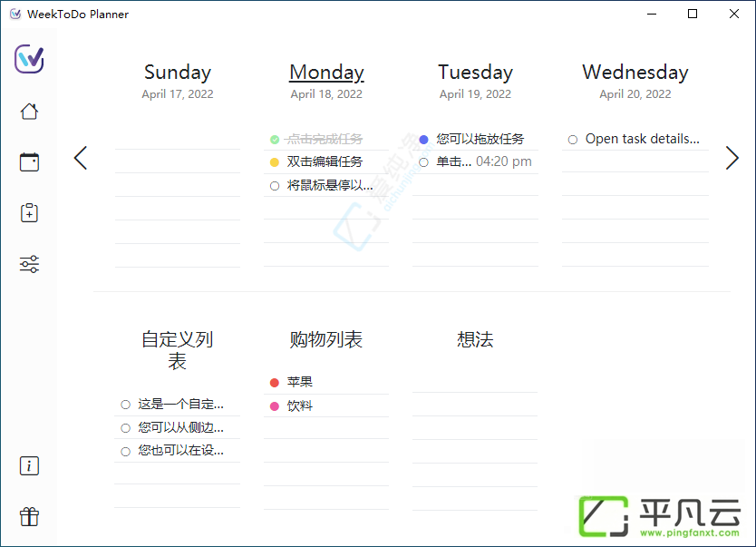The height and width of the screenshot is (547, 756).
Task: Click the 04:20 pm time label
Action: pos(504,161)
